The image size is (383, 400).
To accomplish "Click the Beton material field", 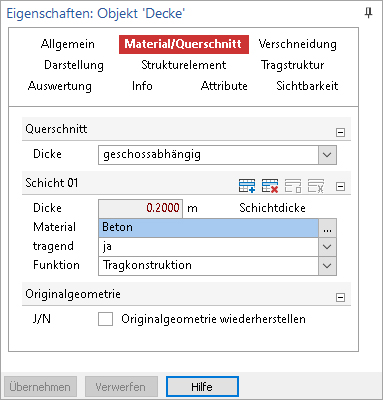I will tap(209, 228).
